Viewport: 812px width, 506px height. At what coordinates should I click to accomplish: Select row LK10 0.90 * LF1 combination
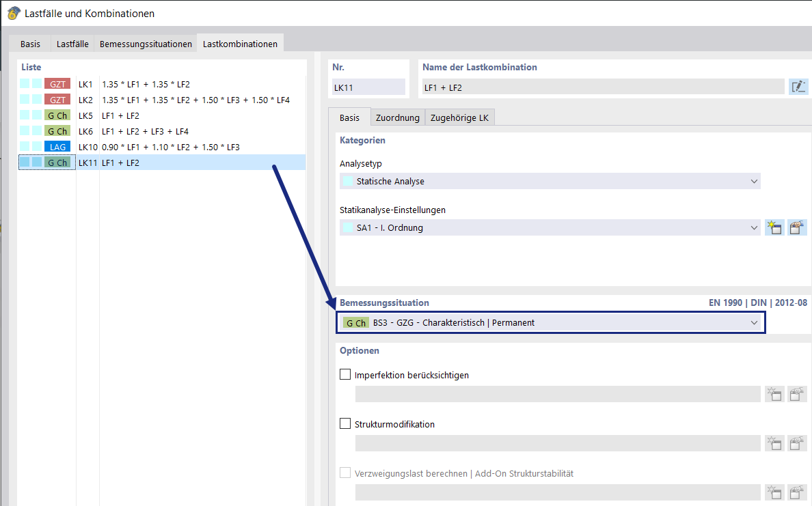click(x=162, y=147)
